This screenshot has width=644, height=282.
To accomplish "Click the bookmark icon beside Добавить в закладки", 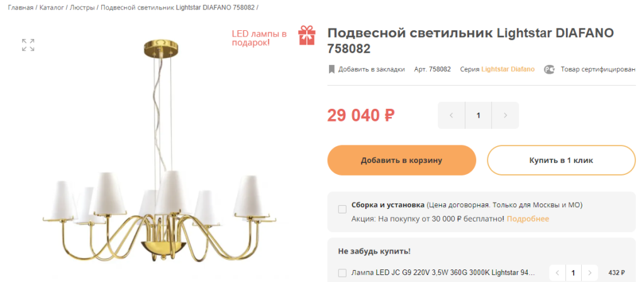I will [x=332, y=69].
